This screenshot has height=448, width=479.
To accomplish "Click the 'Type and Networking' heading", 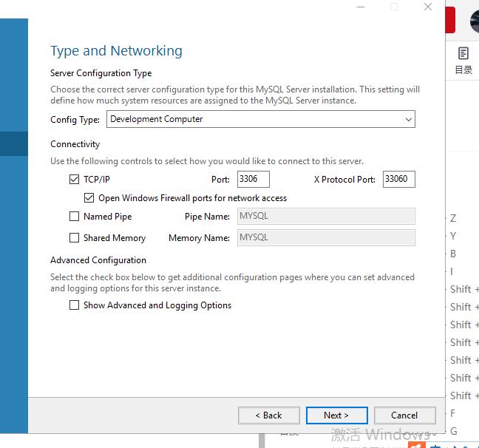I will point(116,51).
